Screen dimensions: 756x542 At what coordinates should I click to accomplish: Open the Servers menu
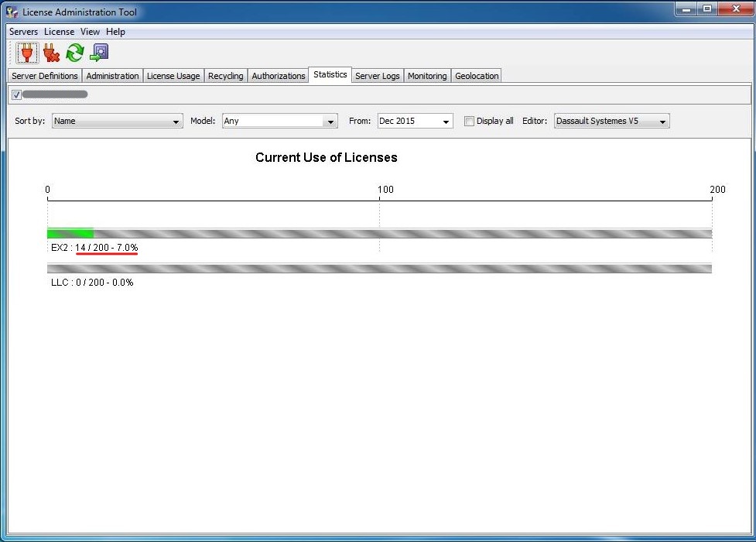[x=23, y=32]
